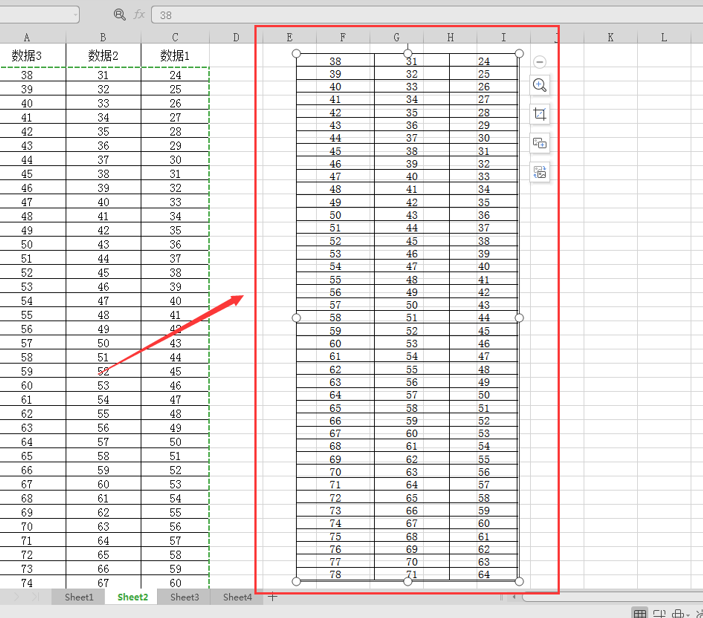The image size is (703, 618).
Task: Select the active Sheet2 tab
Action: [x=132, y=597]
